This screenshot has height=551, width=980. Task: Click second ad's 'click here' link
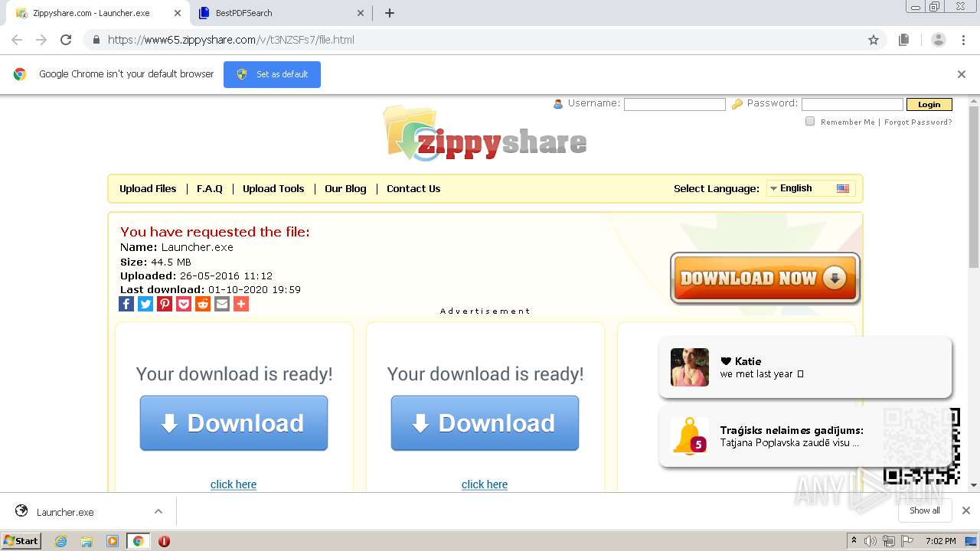(485, 484)
